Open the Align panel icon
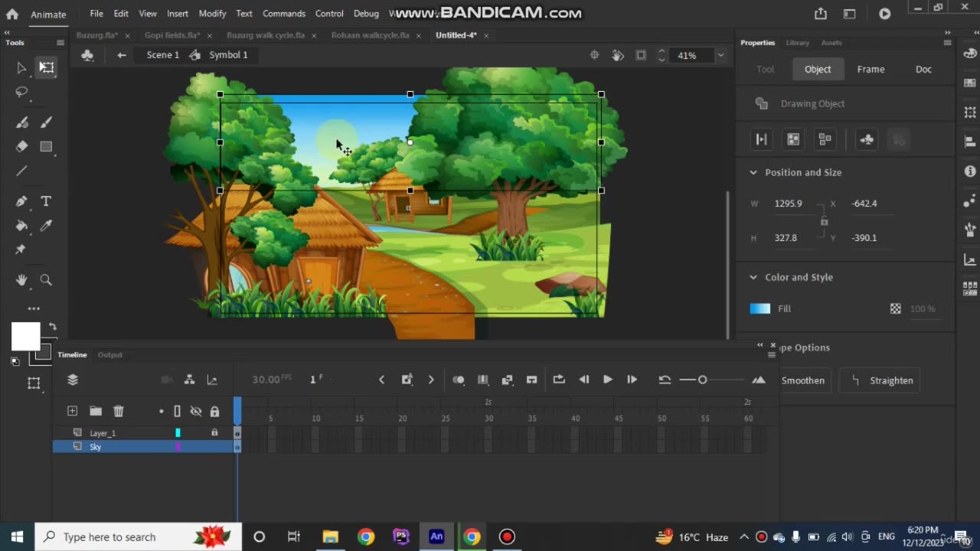 click(x=970, y=142)
